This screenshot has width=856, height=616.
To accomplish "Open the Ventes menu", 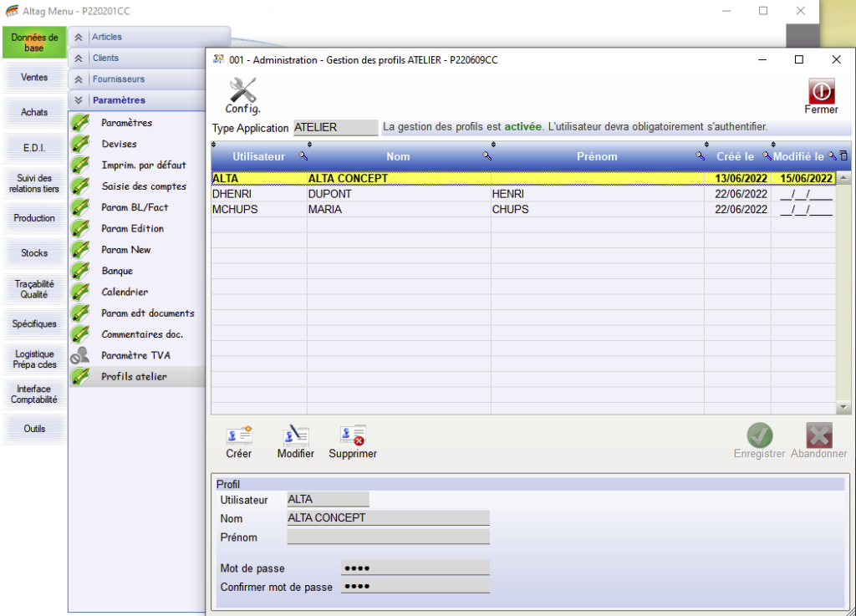I will pos(34,78).
